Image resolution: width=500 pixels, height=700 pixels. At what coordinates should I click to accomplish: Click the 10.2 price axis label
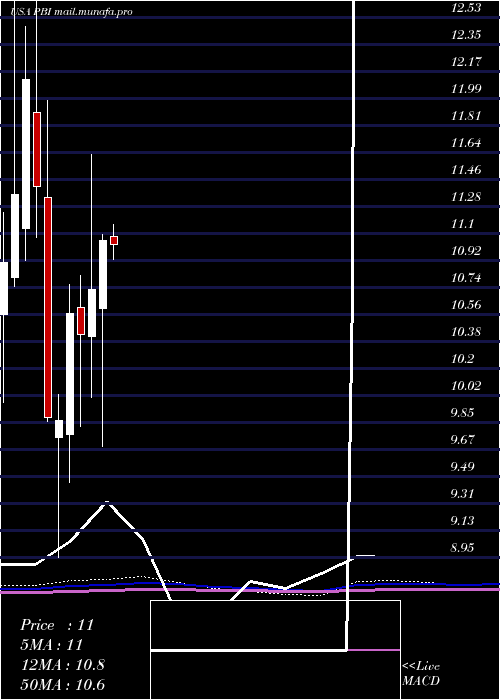(x=462, y=359)
